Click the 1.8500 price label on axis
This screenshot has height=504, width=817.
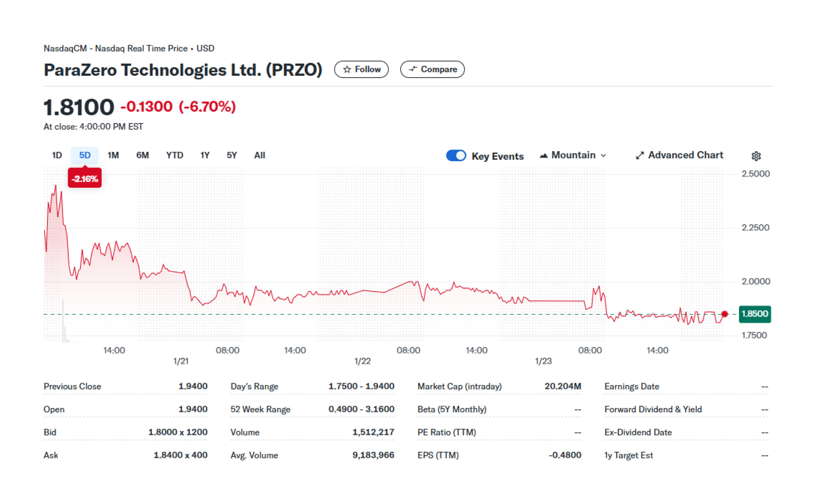754,314
